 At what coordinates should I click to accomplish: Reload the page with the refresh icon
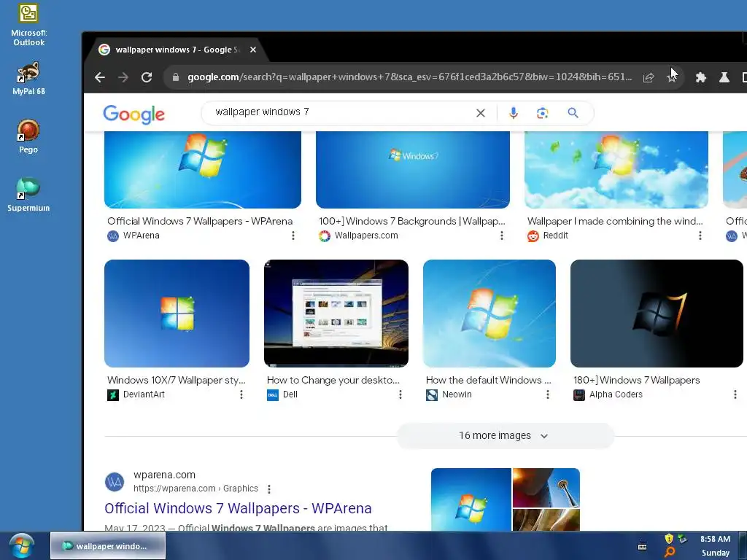(147, 77)
